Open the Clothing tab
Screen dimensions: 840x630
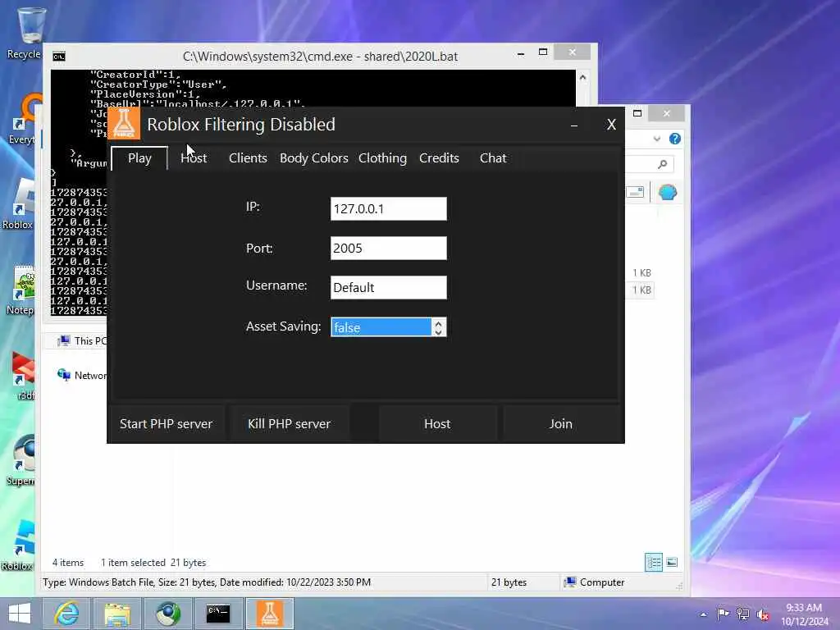pyautogui.click(x=382, y=158)
